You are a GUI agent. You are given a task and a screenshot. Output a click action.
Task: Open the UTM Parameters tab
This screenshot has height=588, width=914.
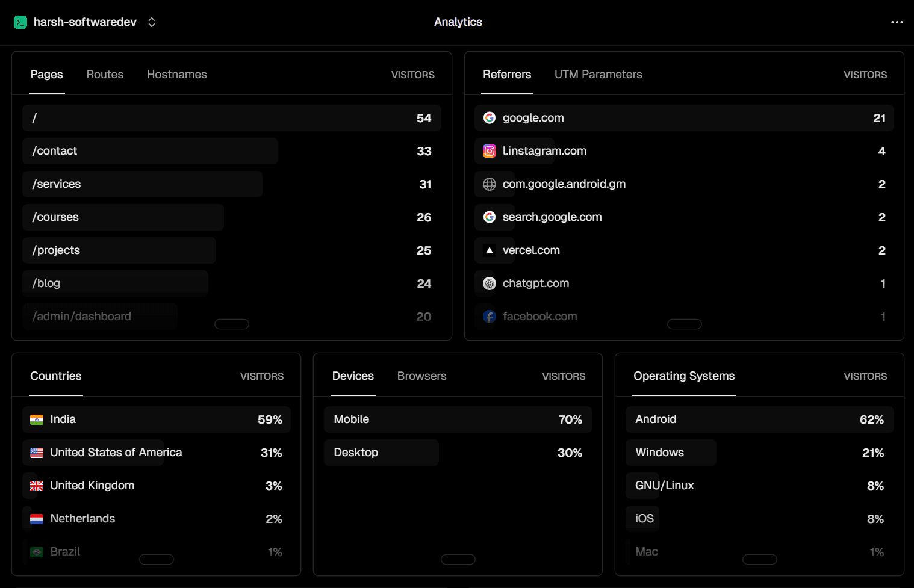[x=598, y=75]
